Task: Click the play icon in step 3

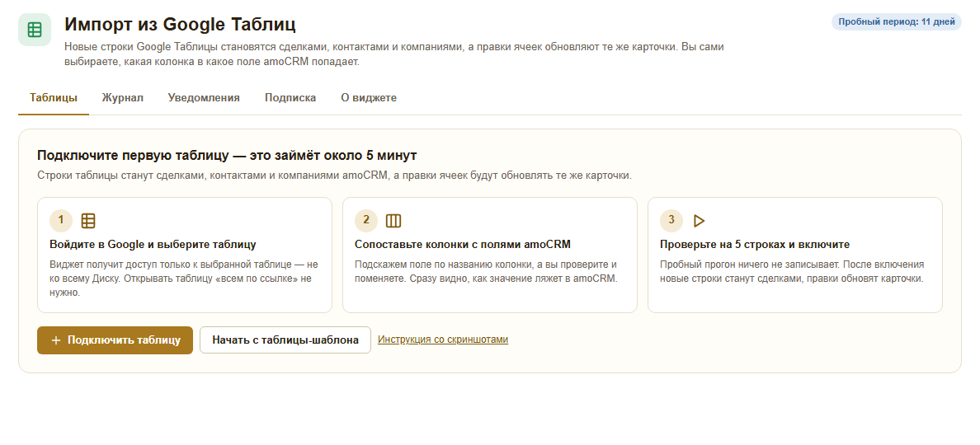Action: pyautogui.click(x=700, y=220)
